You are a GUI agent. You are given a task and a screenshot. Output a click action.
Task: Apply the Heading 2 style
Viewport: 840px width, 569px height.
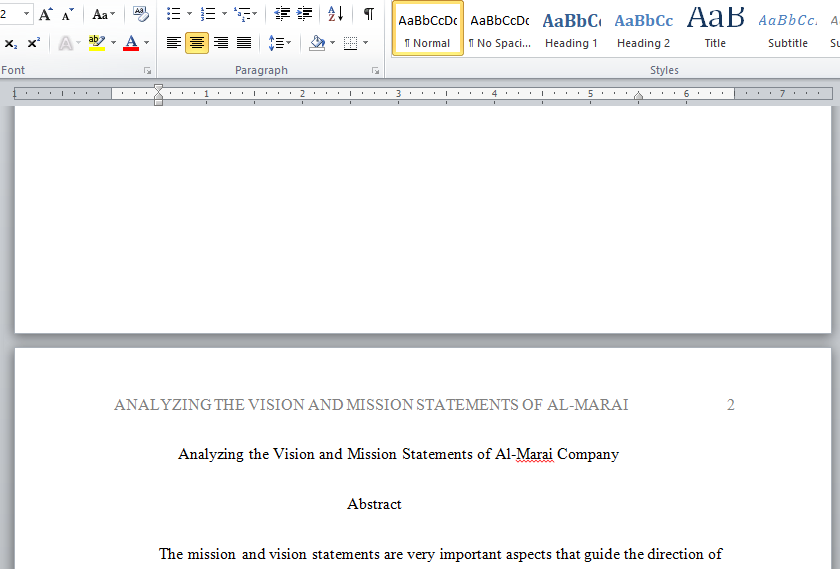[x=643, y=28]
